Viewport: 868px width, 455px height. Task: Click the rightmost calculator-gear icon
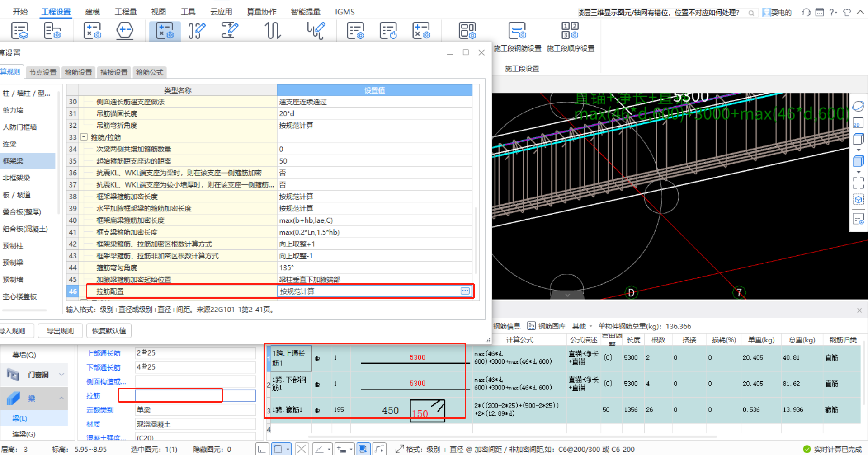coord(421,31)
